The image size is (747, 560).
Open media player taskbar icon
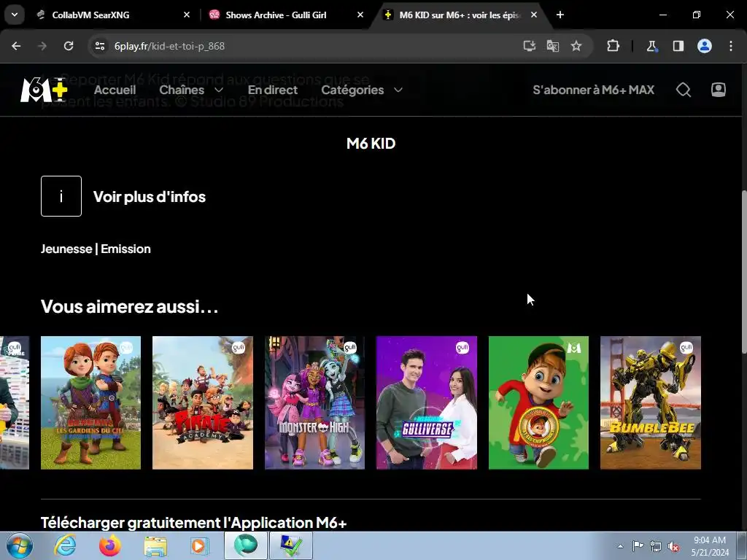[x=199, y=545]
